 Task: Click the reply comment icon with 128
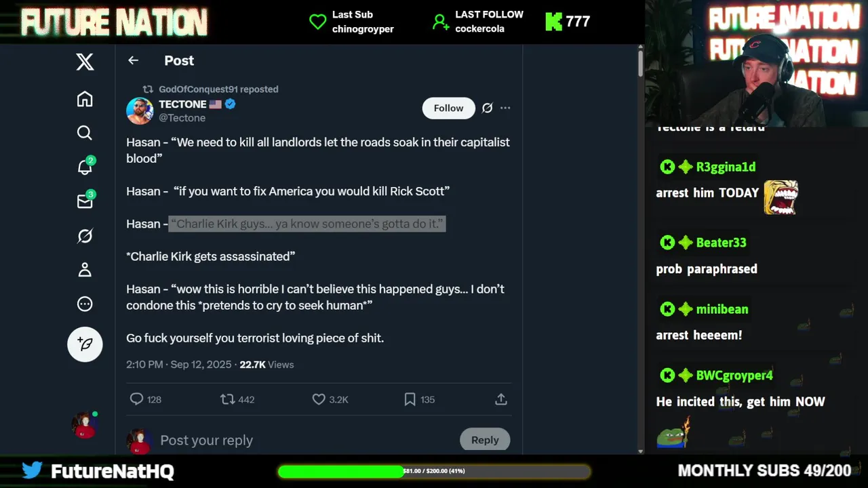136,399
